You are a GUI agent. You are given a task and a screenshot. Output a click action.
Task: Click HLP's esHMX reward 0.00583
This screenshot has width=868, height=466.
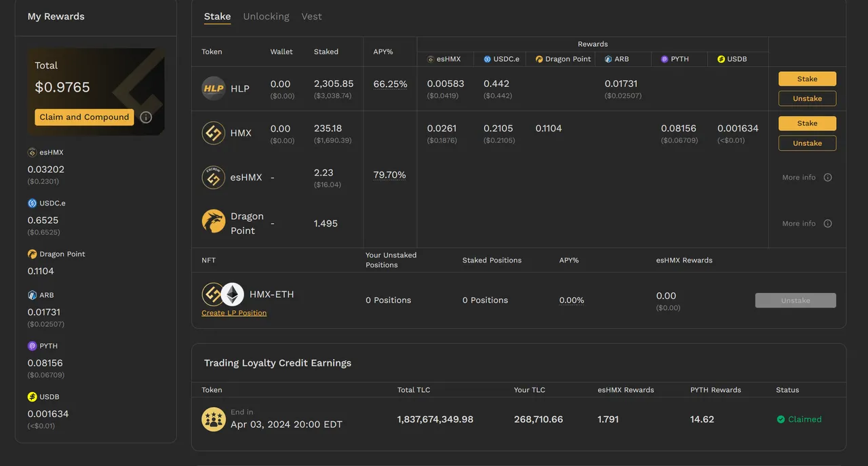click(446, 84)
